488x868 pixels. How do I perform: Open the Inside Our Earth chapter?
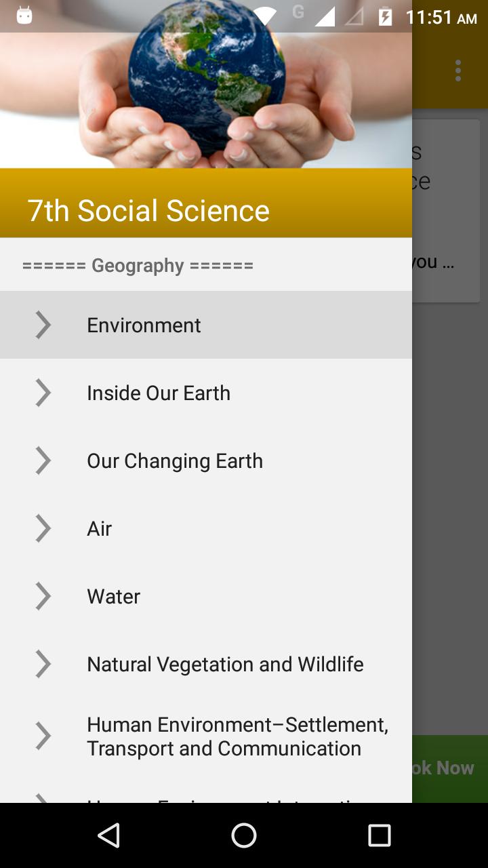coord(206,393)
